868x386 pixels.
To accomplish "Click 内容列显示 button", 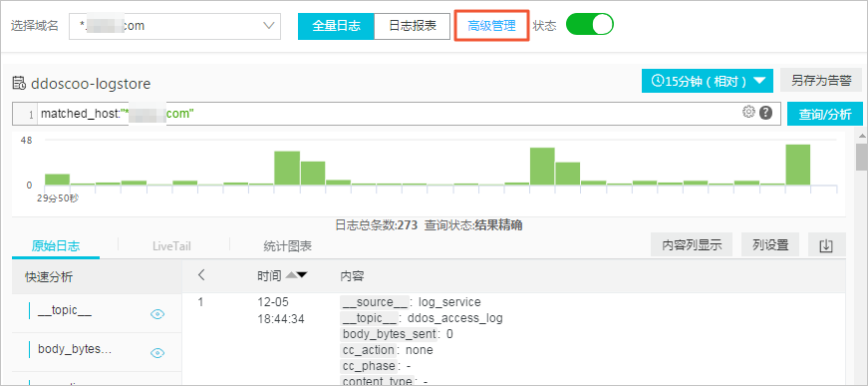I will click(x=692, y=244).
